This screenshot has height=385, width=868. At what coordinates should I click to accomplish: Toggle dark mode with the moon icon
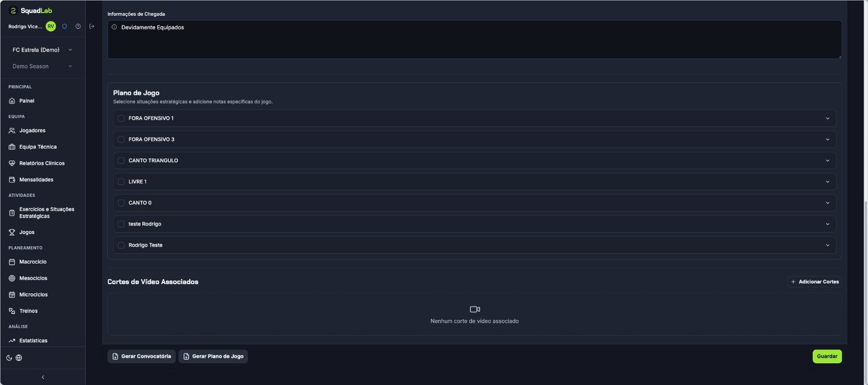pos(9,358)
